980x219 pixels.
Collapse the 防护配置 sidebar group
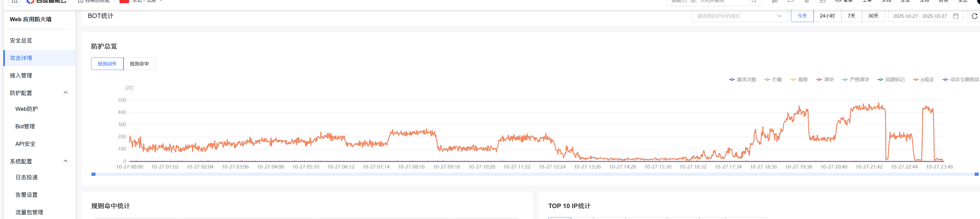[x=65, y=93]
